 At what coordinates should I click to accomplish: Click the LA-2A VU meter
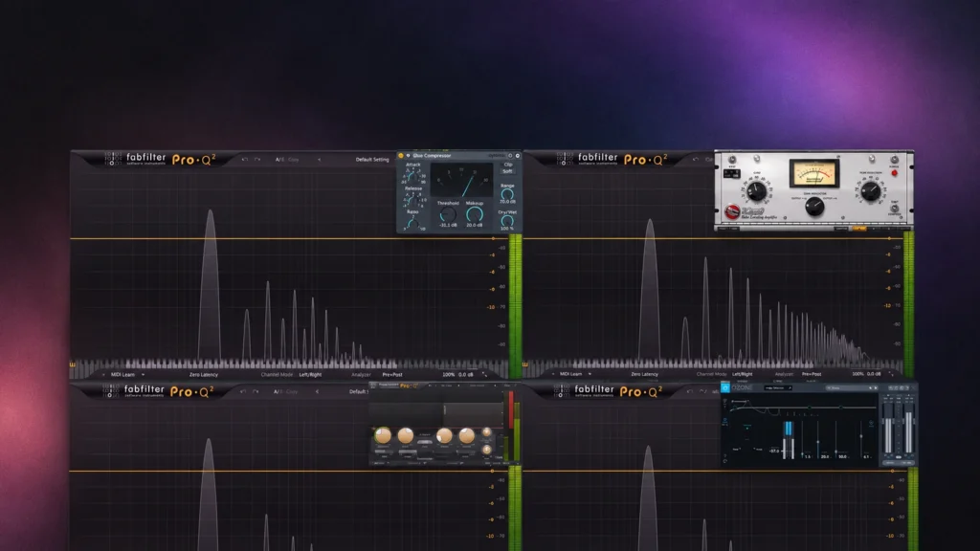813,173
